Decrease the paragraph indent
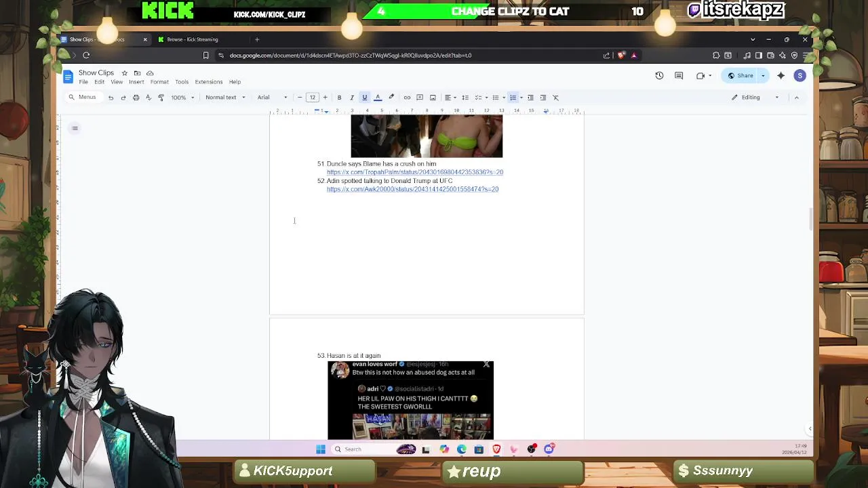The width and height of the screenshot is (868, 488). pos(530,98)
